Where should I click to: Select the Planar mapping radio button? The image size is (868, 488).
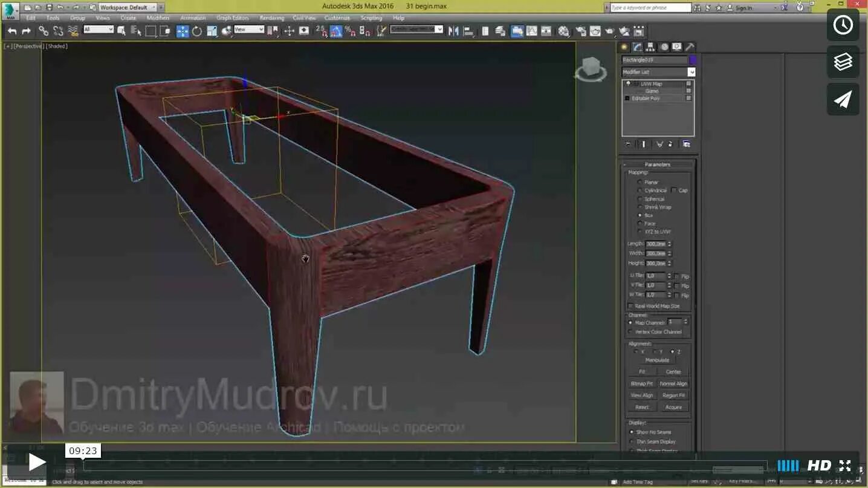tap(640, 182)
